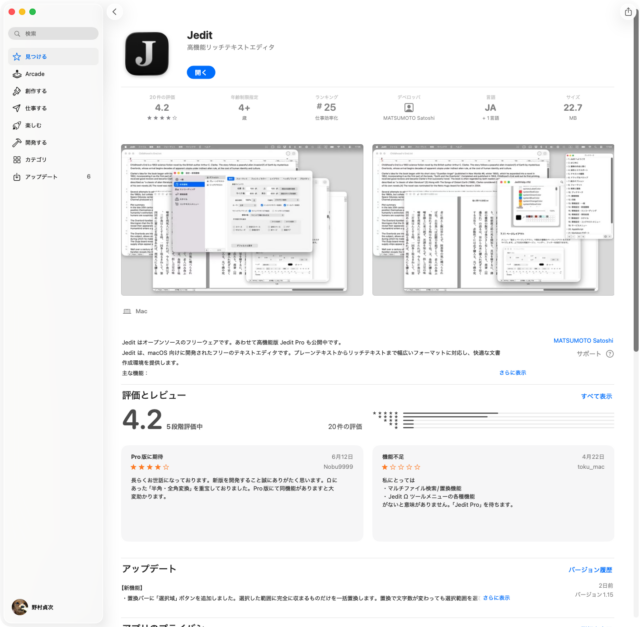Click the Jedit app icon
The height and width of the screenshot is (627, 640).
[147, 54]
